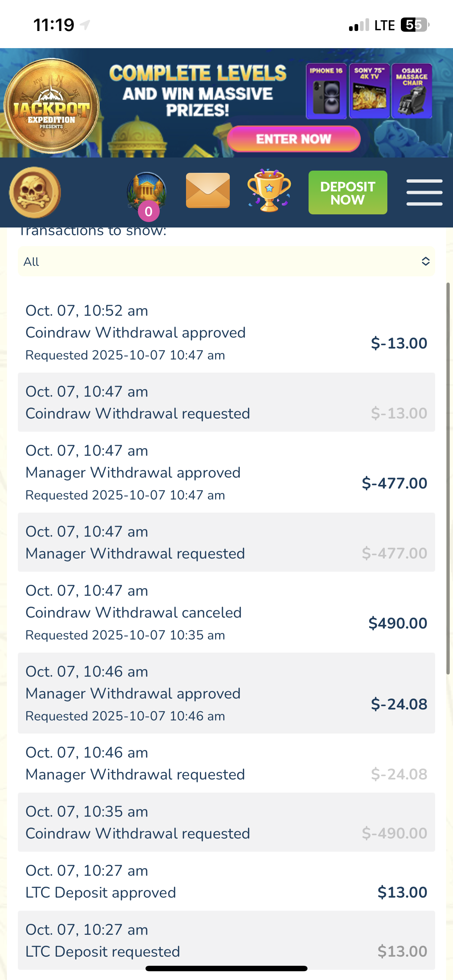Tap the Osaki Massage Chair prize image

coord(412,91)
